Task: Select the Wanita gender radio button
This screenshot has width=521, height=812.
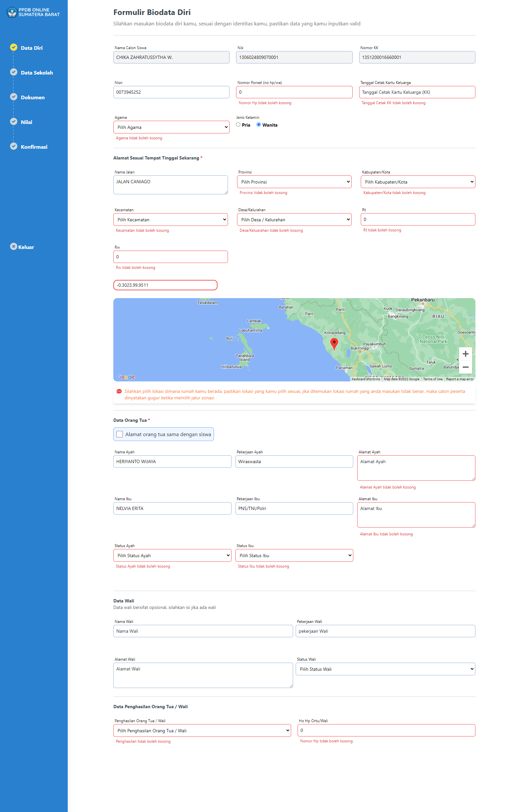Action: point(259,125)
